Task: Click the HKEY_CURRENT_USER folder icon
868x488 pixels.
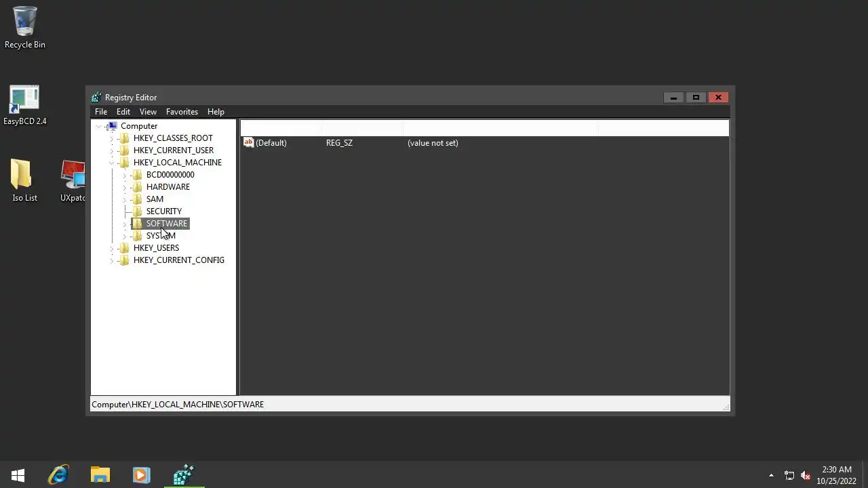Action: click(x=124, y=150)
